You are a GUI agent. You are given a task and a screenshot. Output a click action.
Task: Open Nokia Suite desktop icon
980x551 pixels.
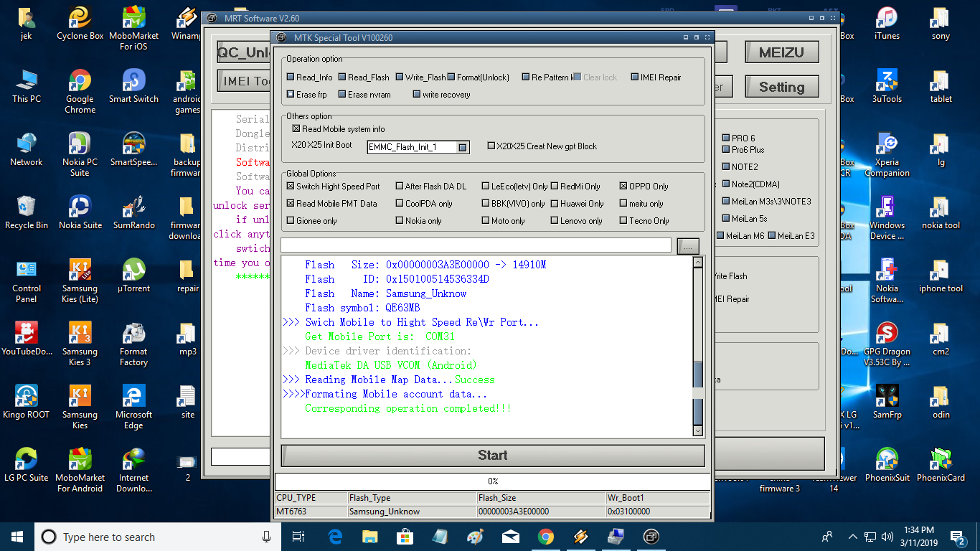(80, 212)
